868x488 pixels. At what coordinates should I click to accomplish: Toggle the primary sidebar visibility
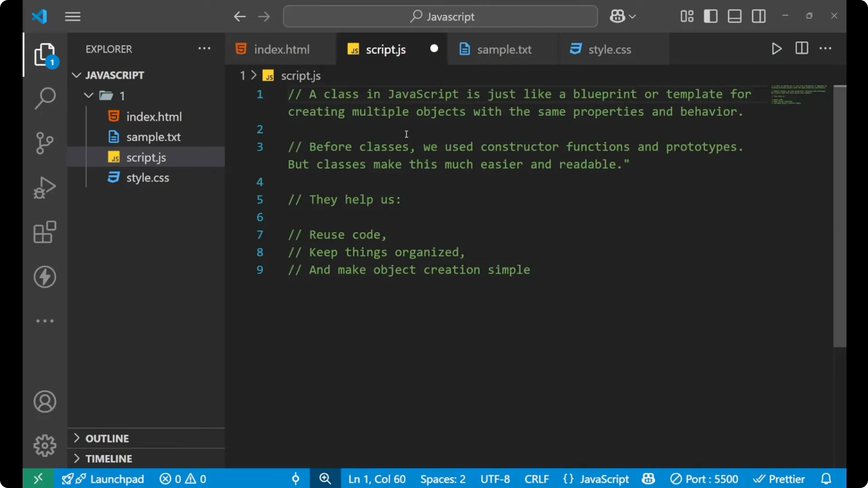[710, 16]
